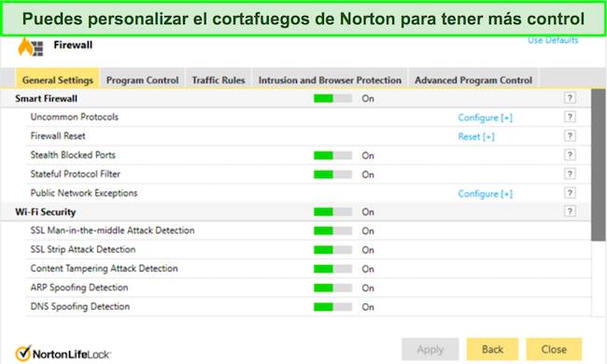Toggle the Wi-Fi Security switch

tap(332, 212)
